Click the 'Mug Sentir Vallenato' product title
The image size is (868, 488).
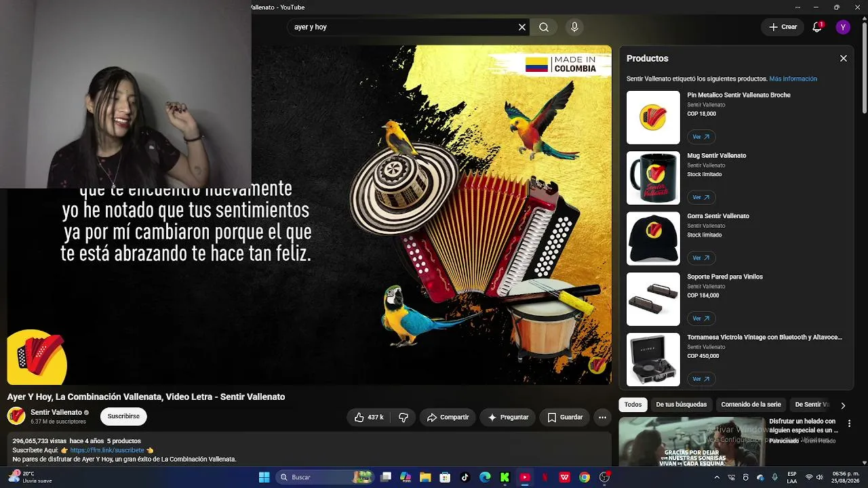(x=716, y=155)
